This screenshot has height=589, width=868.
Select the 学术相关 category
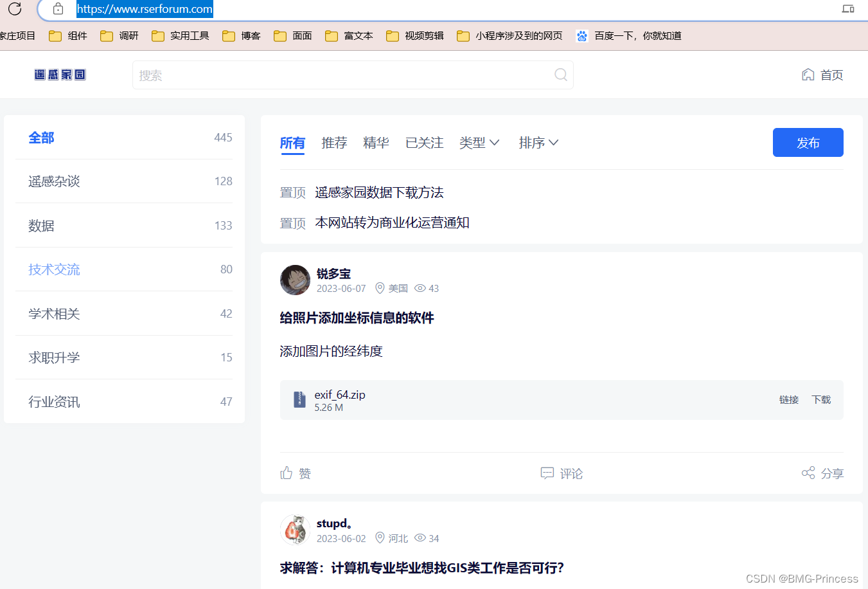[124, 314]
